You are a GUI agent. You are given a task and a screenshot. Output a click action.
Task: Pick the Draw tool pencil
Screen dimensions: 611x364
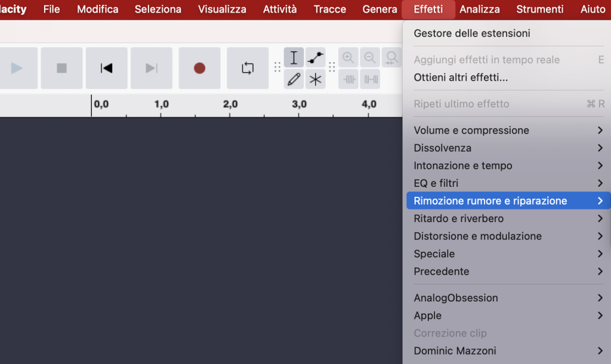click(x=294, y=78)
